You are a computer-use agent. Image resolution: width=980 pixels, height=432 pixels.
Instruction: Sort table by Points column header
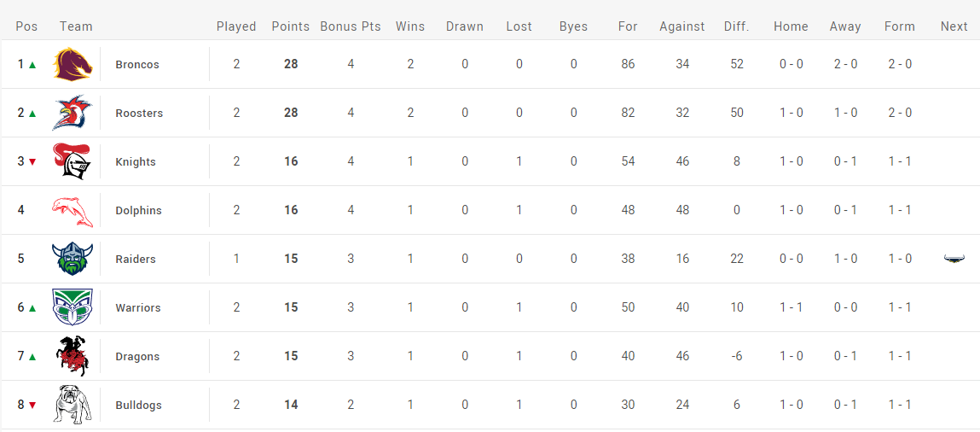(291, 26)
